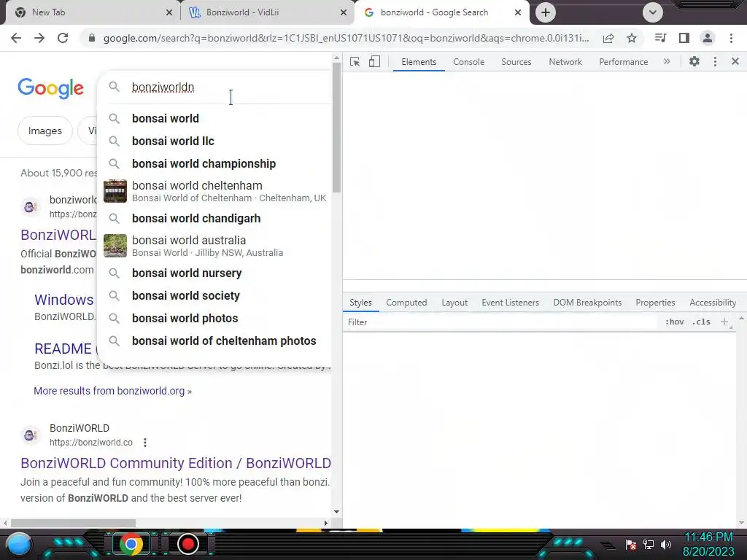The image size is (747, 560).
Task: Click the red record taskbar icon
Action: coord(188,544)
